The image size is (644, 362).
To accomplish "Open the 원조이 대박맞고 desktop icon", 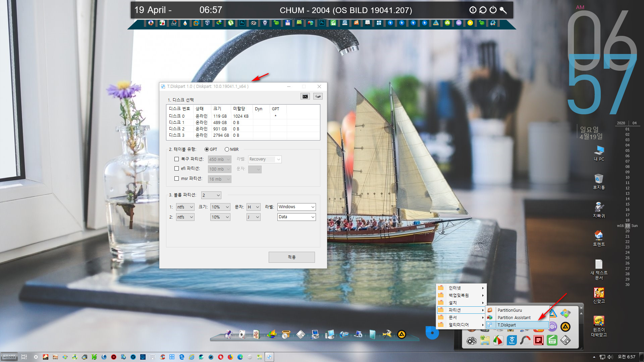I will [599, 326].
